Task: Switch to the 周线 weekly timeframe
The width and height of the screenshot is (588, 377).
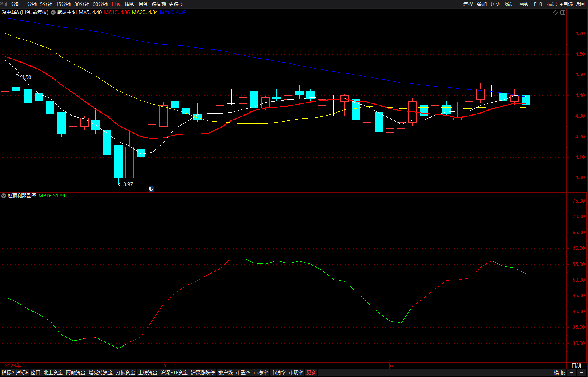Action: [x=130, y=4]
